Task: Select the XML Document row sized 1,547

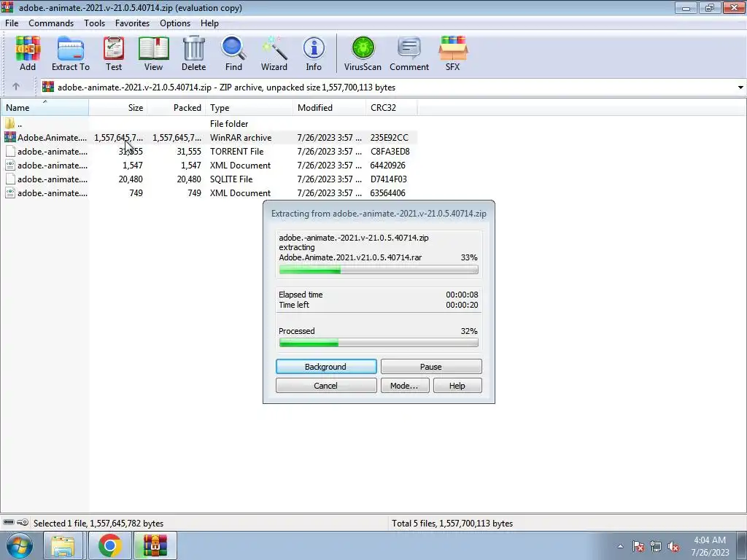Action: [x=209, y=166]
